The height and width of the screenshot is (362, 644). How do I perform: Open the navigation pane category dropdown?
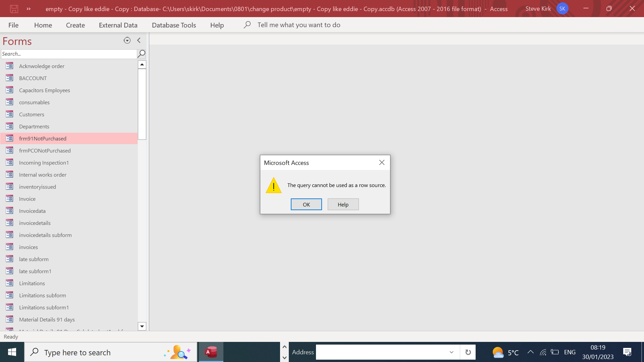[127, 41]
